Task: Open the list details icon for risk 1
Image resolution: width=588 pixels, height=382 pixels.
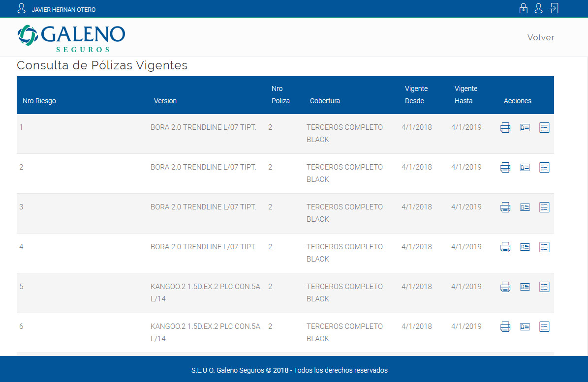Action: [544, 128]
